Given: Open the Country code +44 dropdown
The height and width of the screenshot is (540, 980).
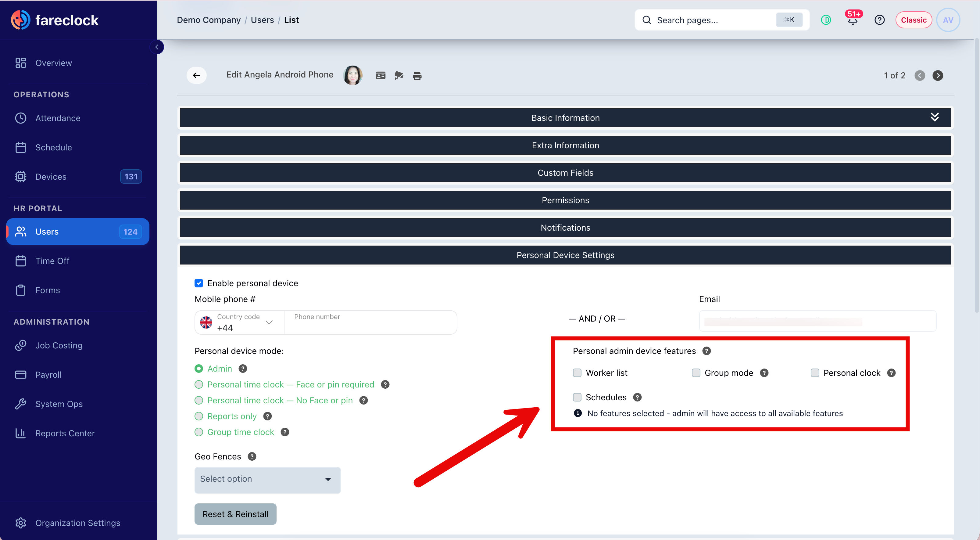Looking at the screenshot, I should [x=239, y=322].
